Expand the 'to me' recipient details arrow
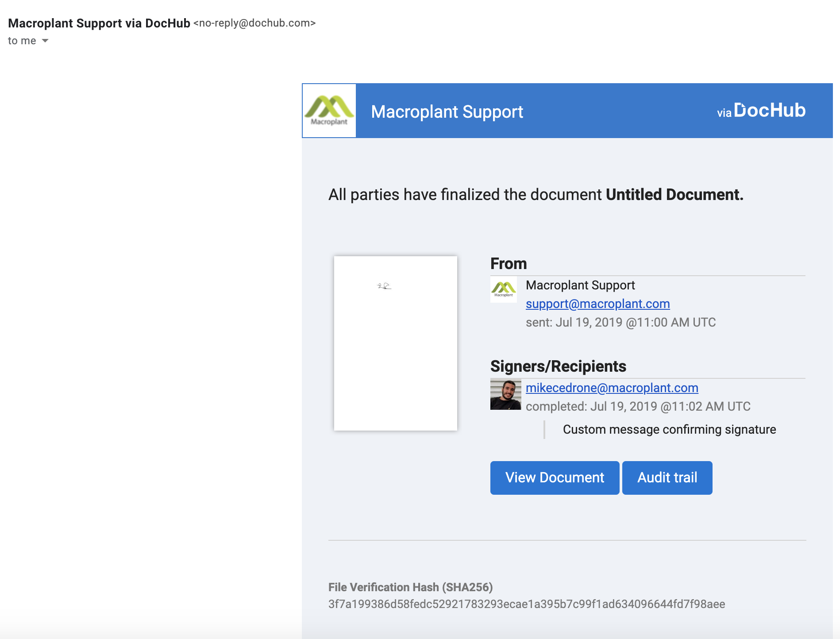840x639 pixels. tap(45, 41)
